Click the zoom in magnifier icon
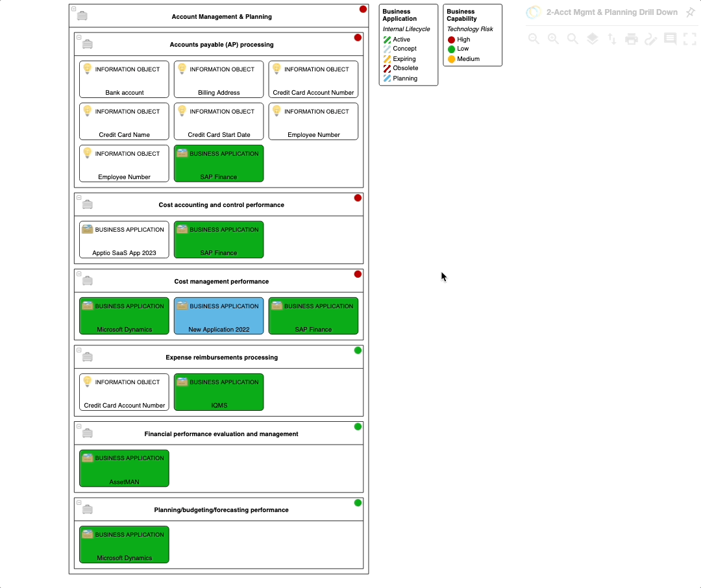Screen dimensions: 701x588 553,39
